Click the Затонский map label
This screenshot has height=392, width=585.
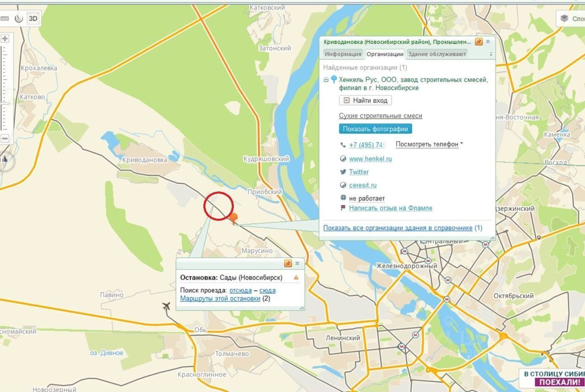pos(275,48)
